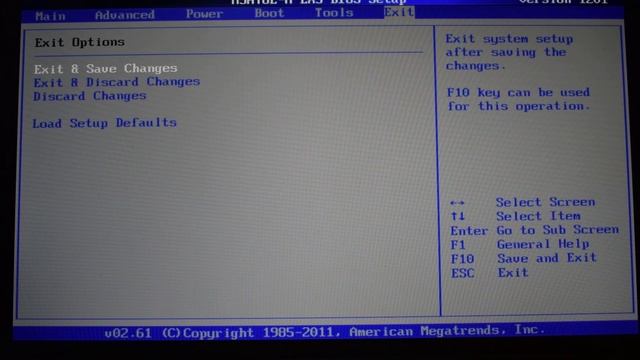
Task: Select the Boot tab
Action: tap(269, 13)
